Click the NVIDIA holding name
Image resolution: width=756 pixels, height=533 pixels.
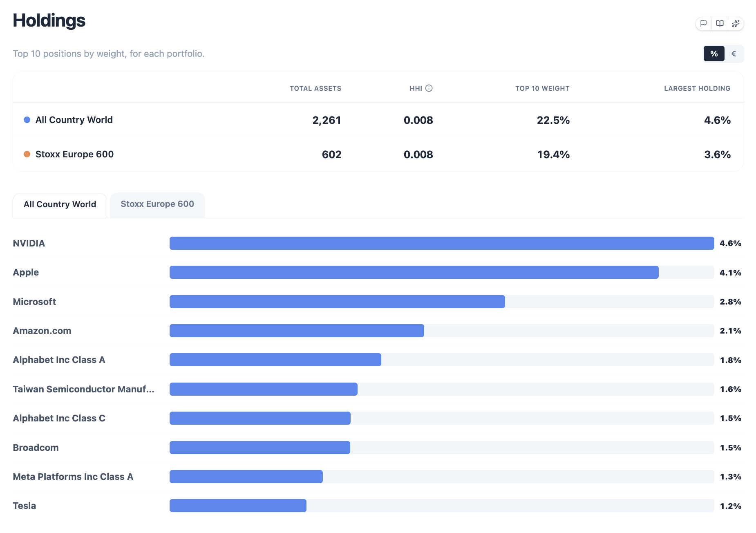point(29,243)
